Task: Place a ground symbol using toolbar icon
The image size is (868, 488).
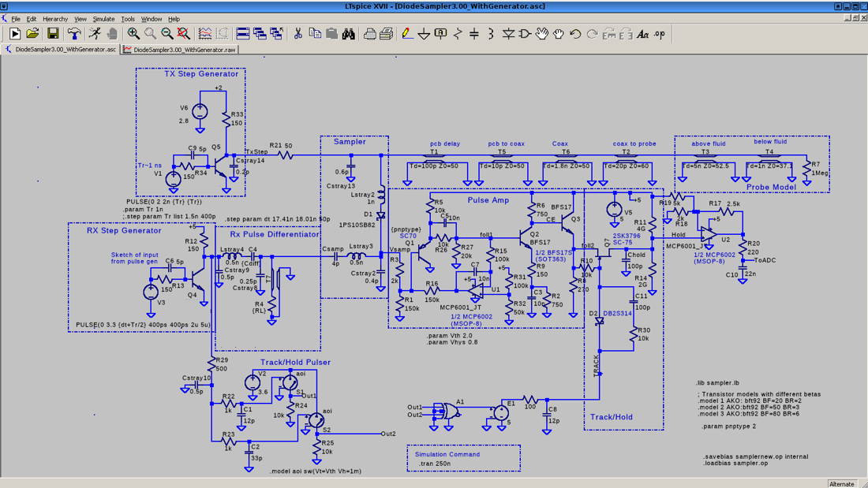Action: click(x=424, y=34)
